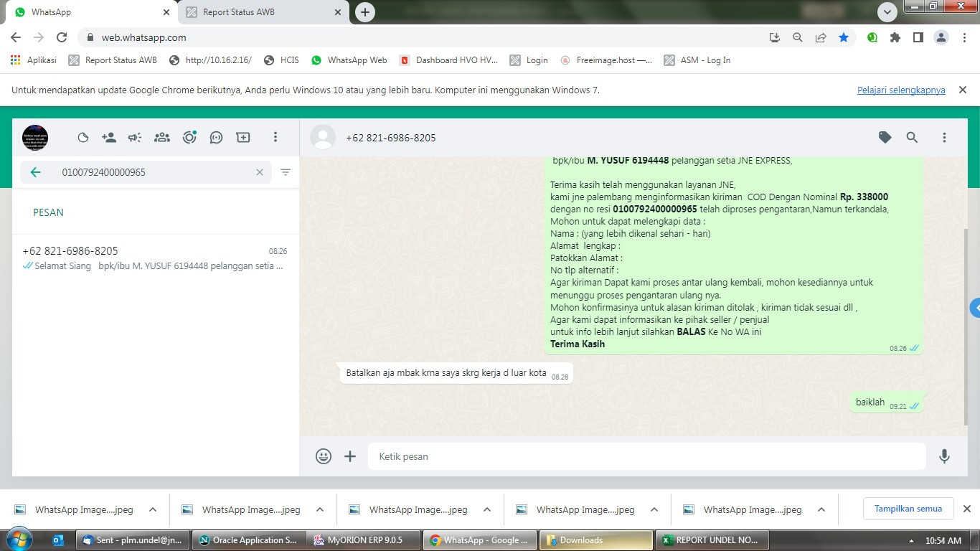The height and width of the screenshot is (551, 980).
Task: Open the chat list filter icon
Action: 286,172
